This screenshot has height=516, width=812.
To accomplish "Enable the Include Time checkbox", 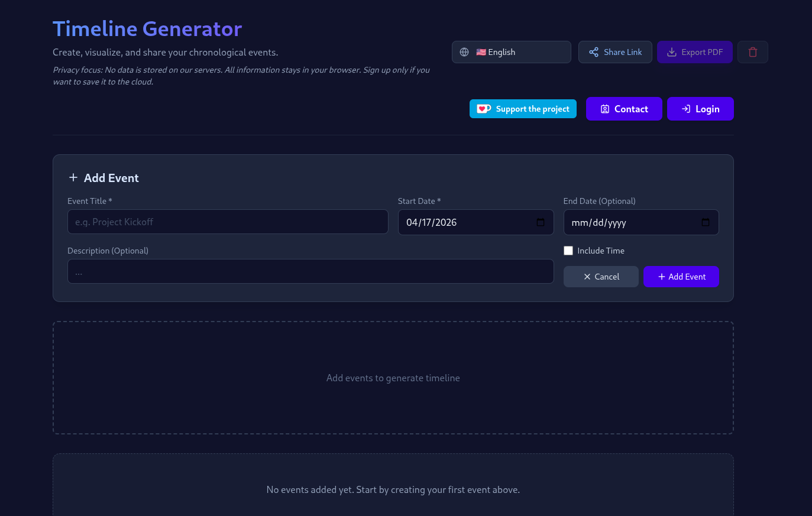I will point(568,251).
